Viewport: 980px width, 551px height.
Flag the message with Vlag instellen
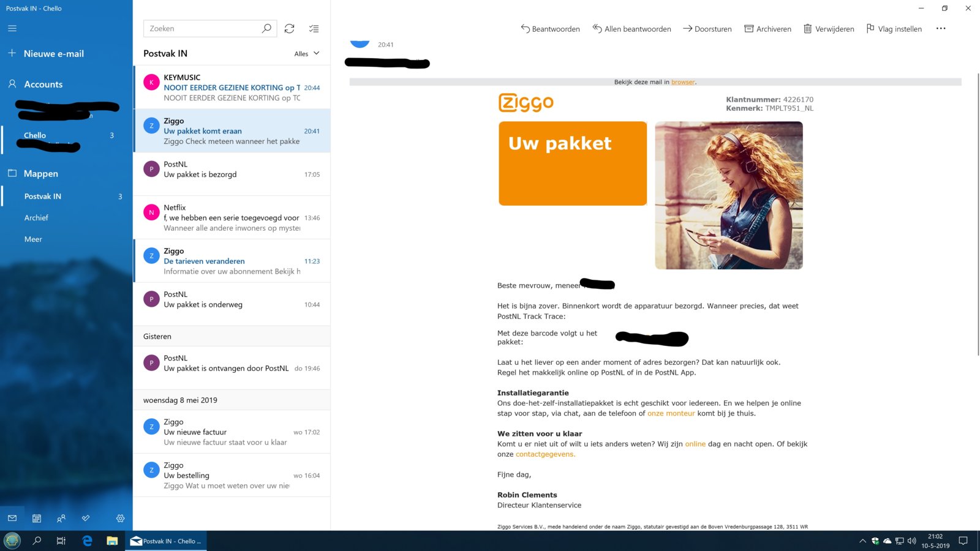tap(894, 28)
